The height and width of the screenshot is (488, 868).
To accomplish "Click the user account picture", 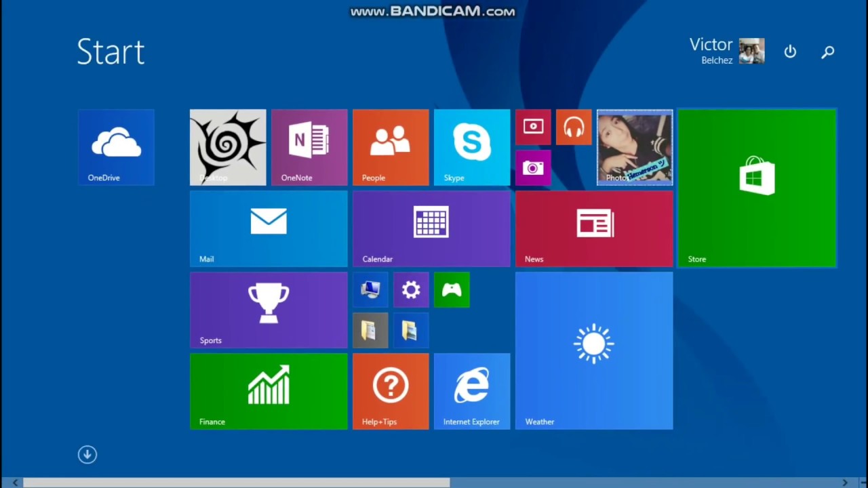I will coord(751,51).
